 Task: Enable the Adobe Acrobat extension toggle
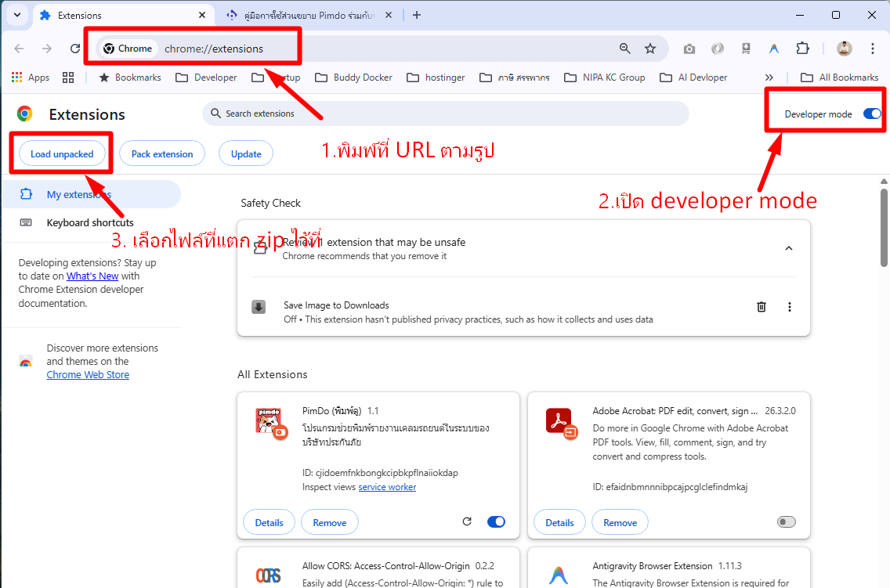786,522
